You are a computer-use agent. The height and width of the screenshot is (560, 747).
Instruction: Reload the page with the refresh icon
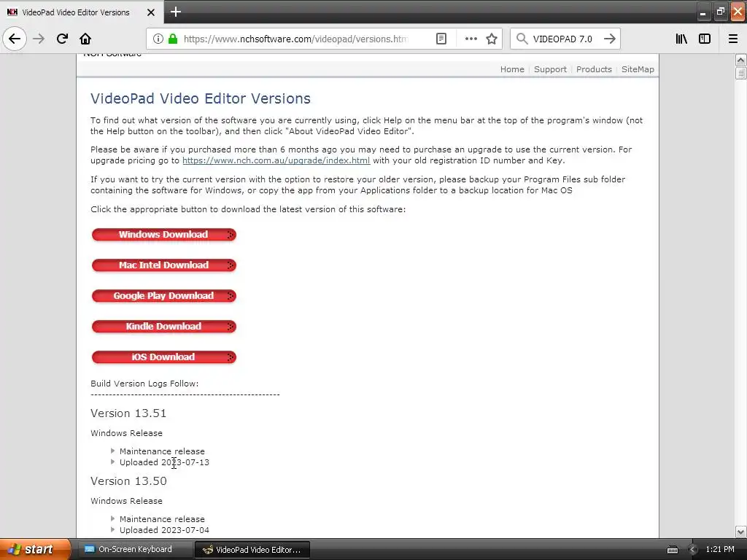click(x=62, y=39)
